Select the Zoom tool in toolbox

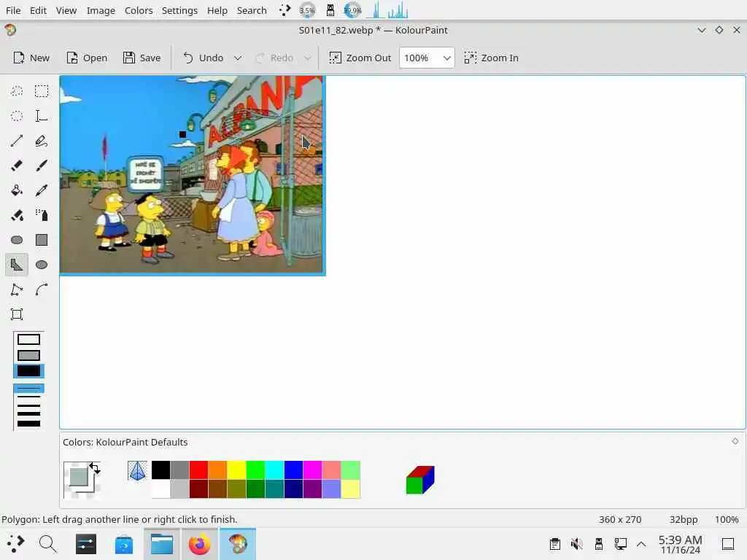[17, 314]
